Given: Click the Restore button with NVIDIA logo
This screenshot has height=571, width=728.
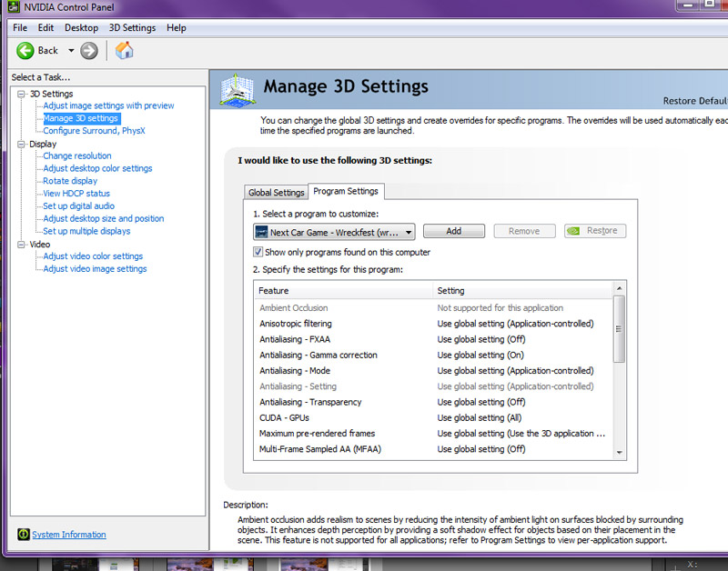Looking at the screenshot, I should [x=595, y=231].
